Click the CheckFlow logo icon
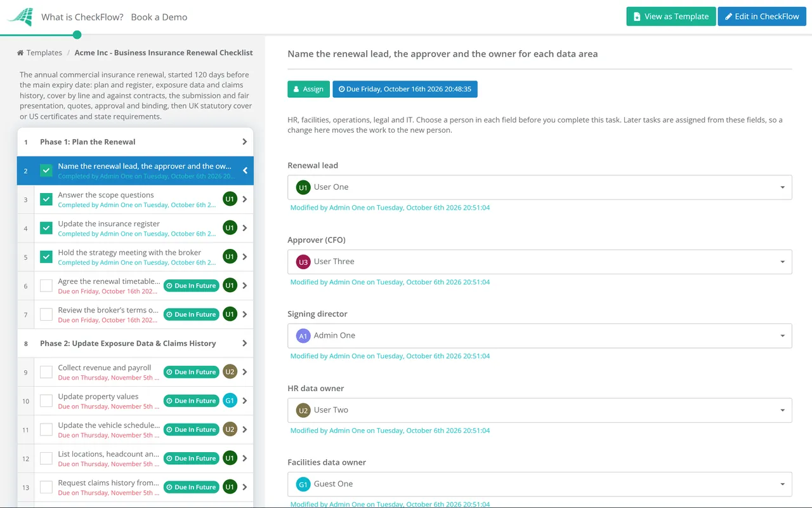The width and height of the screenshot is (812, 508). tap(20, 17)
